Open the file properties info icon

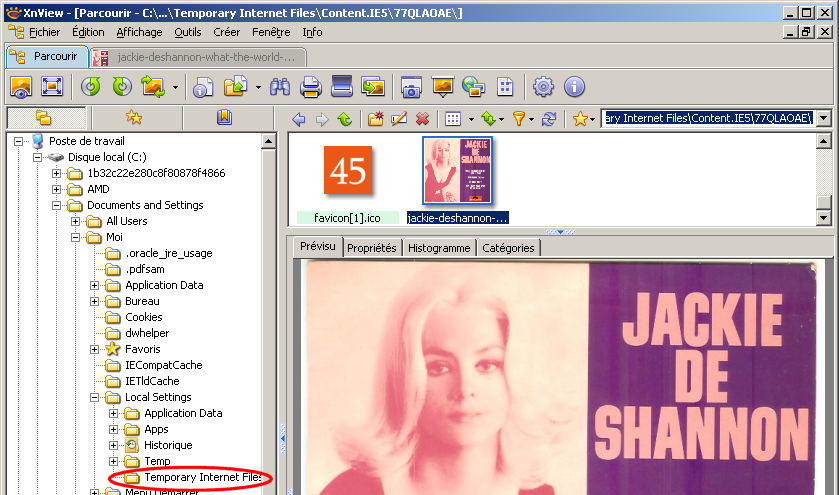[203, 87]
